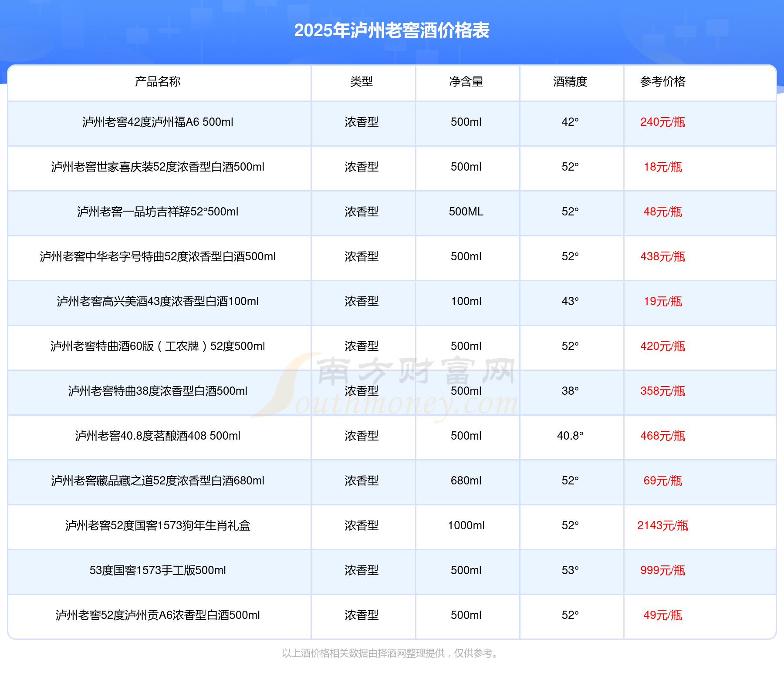The width and height of the screenshot is (784, 679).
Task: Click the 酒精度 column header
Action: (x=570, y=81)
